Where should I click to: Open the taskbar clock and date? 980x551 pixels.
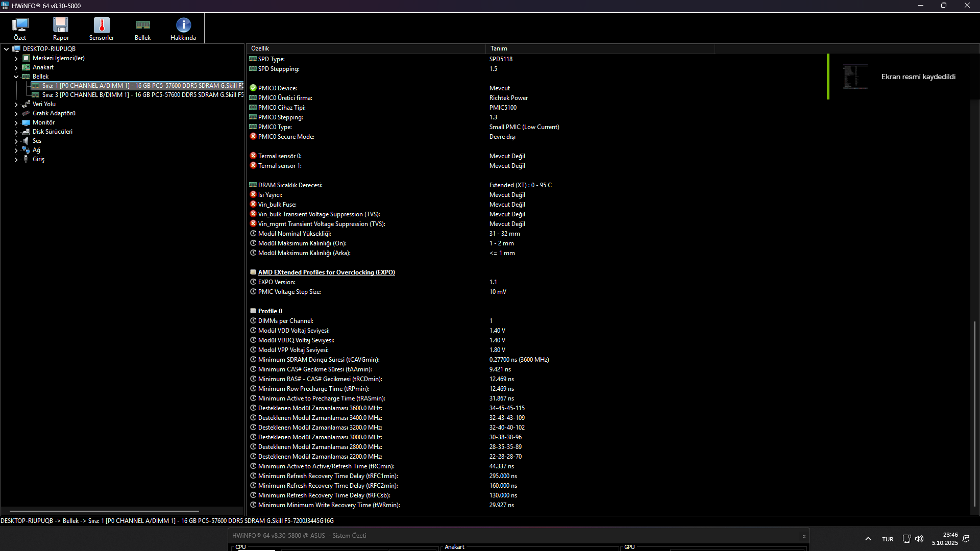click(945, 539)
